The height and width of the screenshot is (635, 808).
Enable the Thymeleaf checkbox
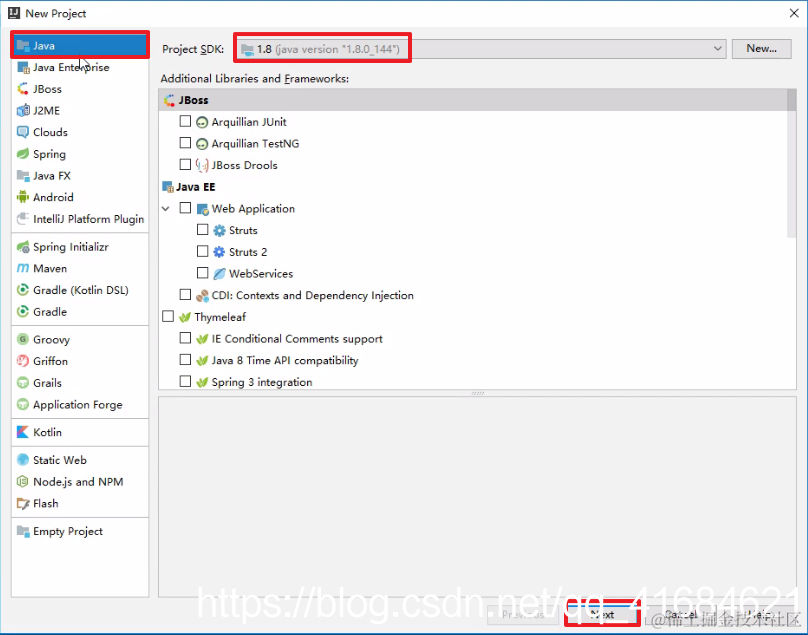pos(168,316)
